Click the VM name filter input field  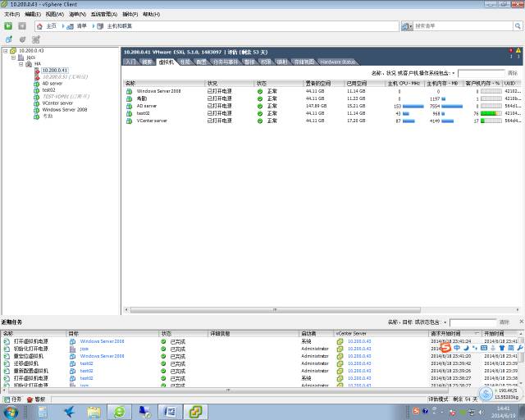[x=482, y=73]
